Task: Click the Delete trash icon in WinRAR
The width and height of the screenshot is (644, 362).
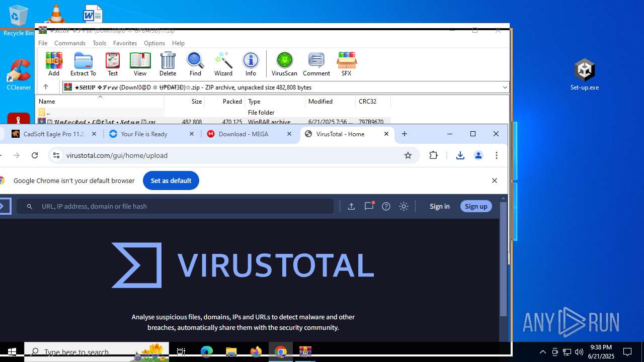Action: point(168,64)
